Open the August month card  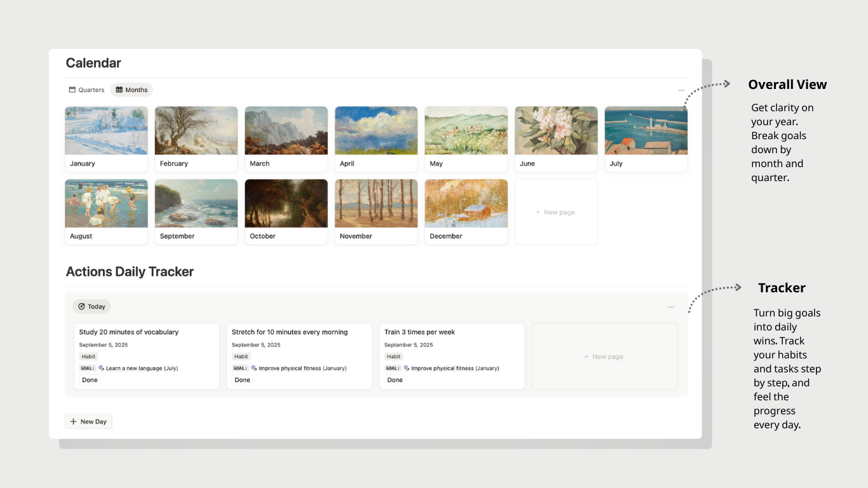coord(106,212)
